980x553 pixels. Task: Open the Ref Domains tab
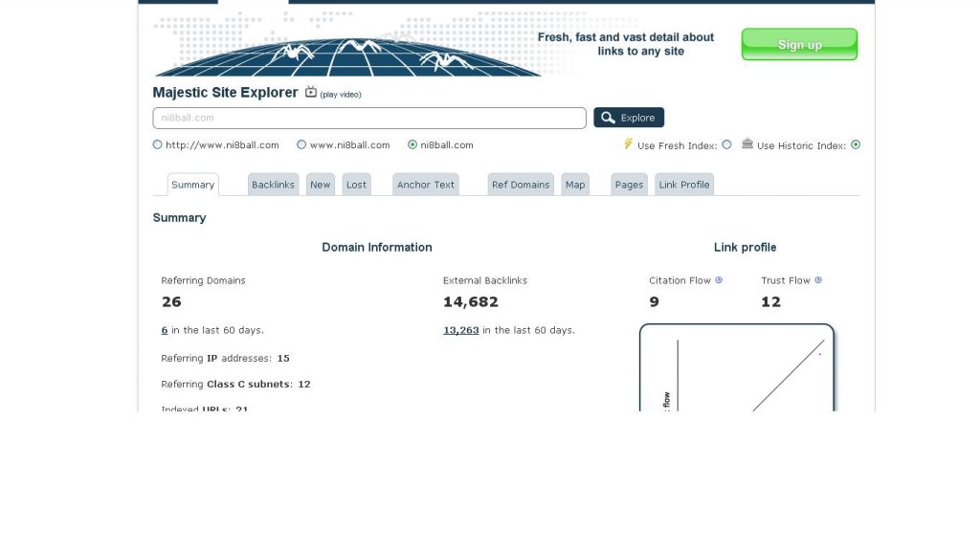521,185
